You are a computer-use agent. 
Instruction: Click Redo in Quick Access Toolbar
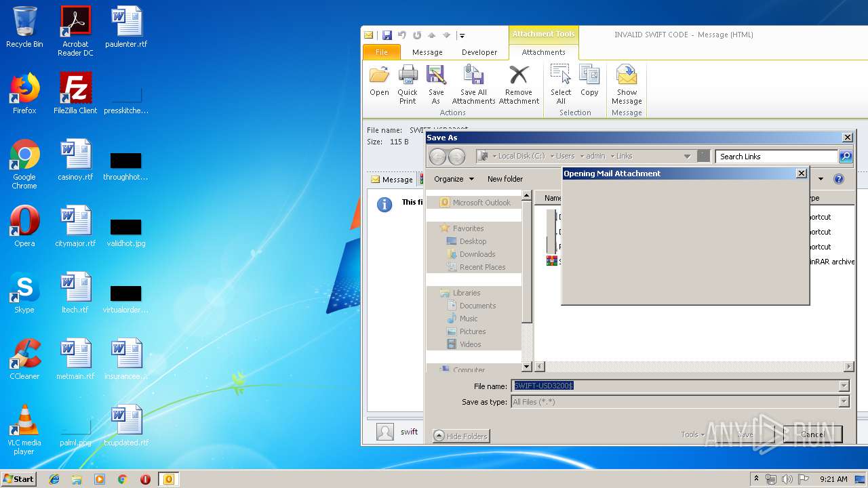(416, 35)
